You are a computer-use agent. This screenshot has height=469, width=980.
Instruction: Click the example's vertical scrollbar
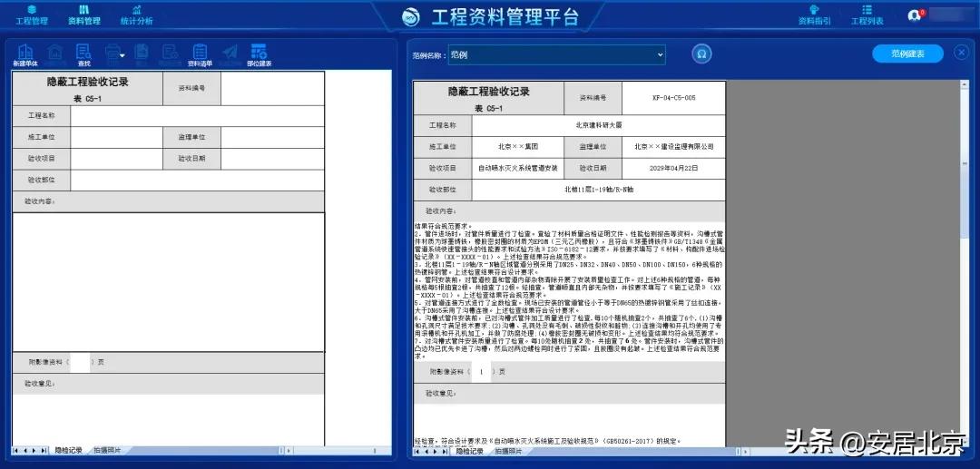[x=965, y=262]
